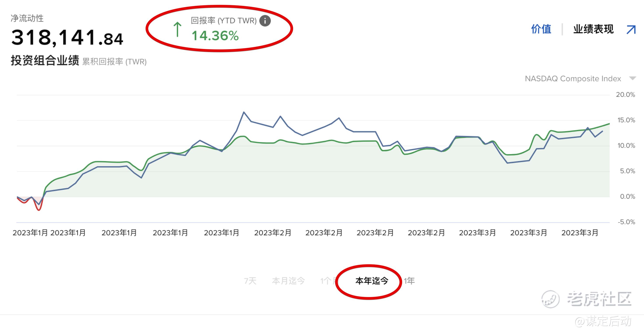644x336 pixels.
Task: Click the 14.36% return rate value
Action: pyautogui.click(x=215, y=36)
